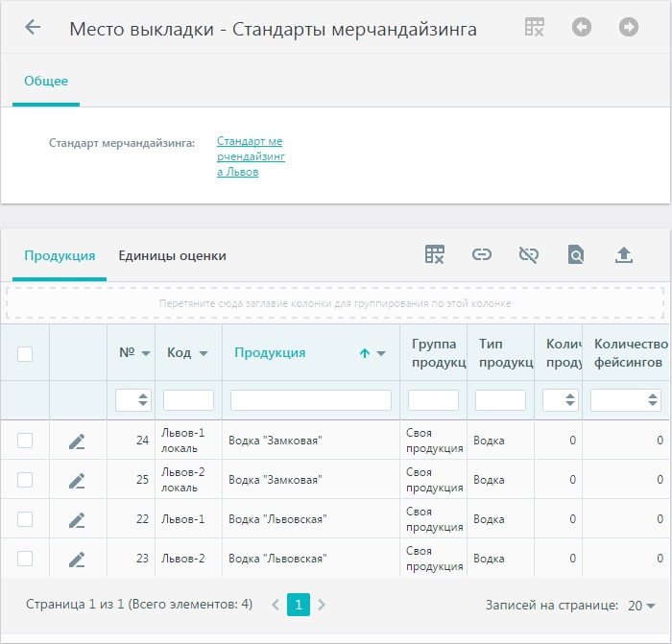Focus the Тип продукции filter input
The image size is (672, 644).
click(500, 400)
